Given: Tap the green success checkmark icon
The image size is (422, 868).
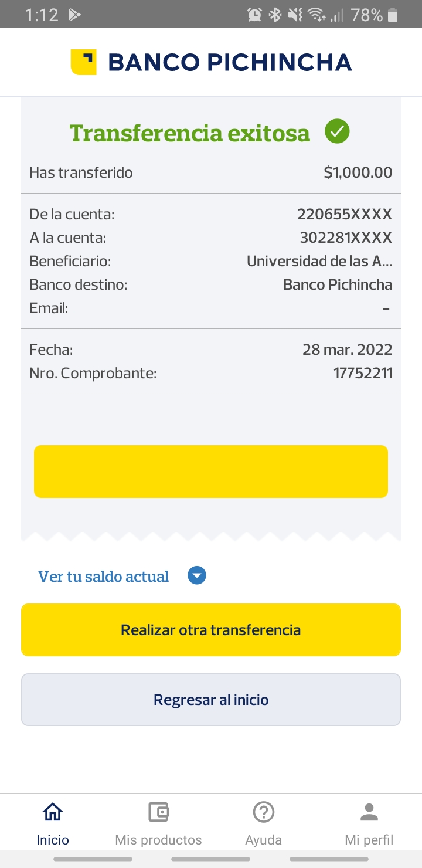Looking at the screenshot, I should tap(338, 131).
